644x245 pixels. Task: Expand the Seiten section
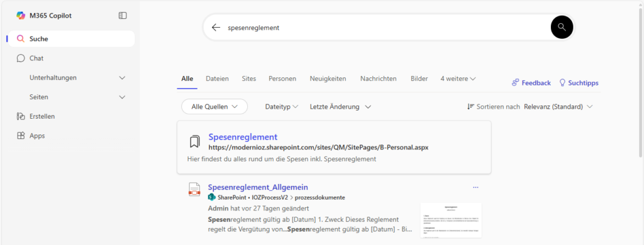[x=122, y=97]
